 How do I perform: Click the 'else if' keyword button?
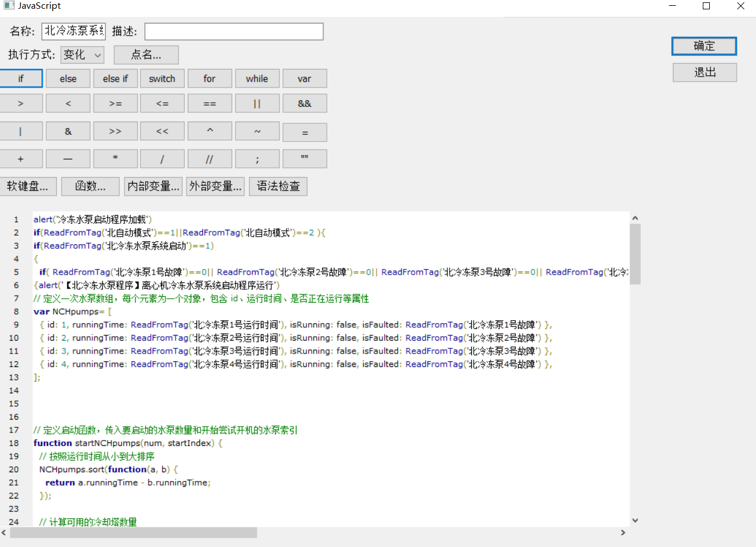(115, 78)
